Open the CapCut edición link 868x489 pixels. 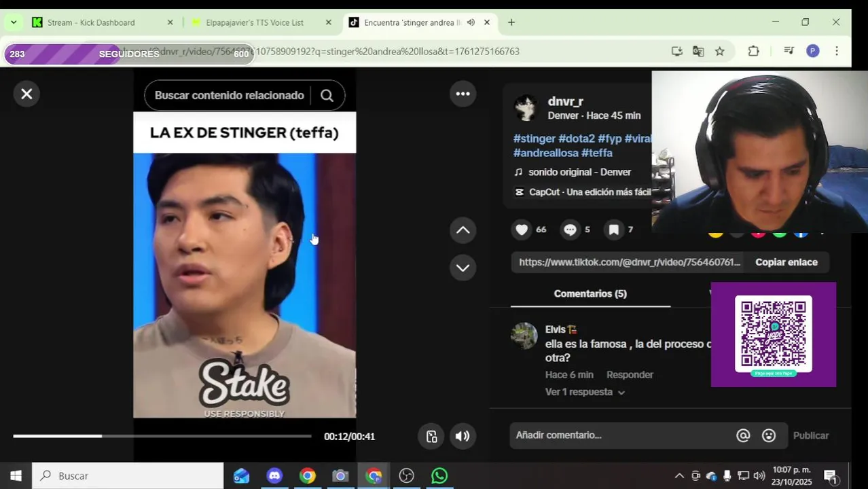(x=590, y=192)
